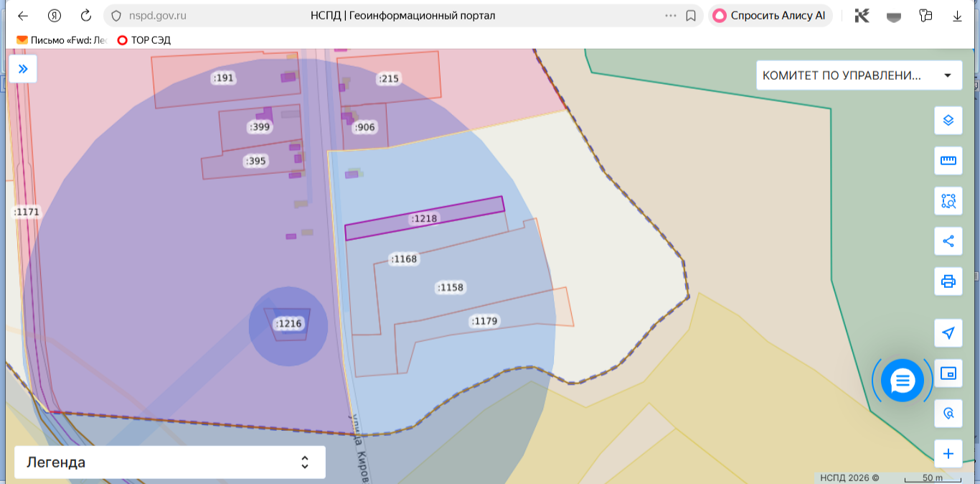Zoom in on the map
The image size is (980, 484).
(x=948, y=454)
